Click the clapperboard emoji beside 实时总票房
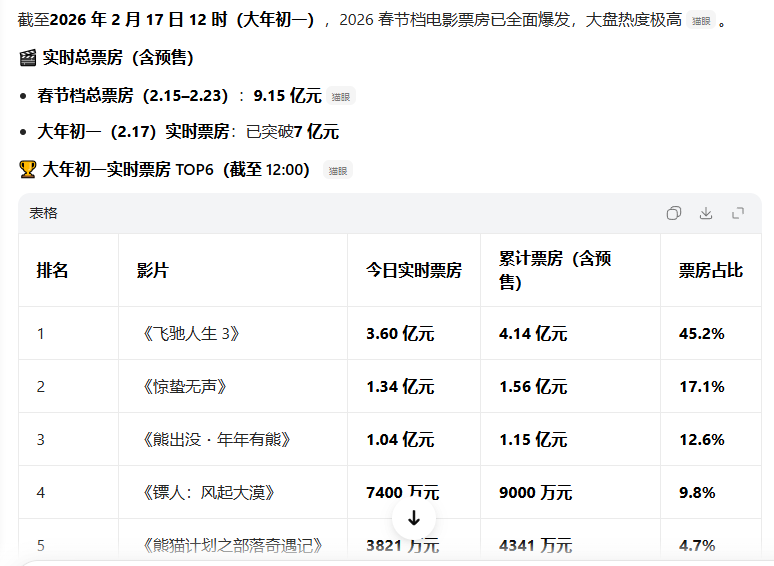Screen dimensions: 774x566 click(x=28, y=58)
